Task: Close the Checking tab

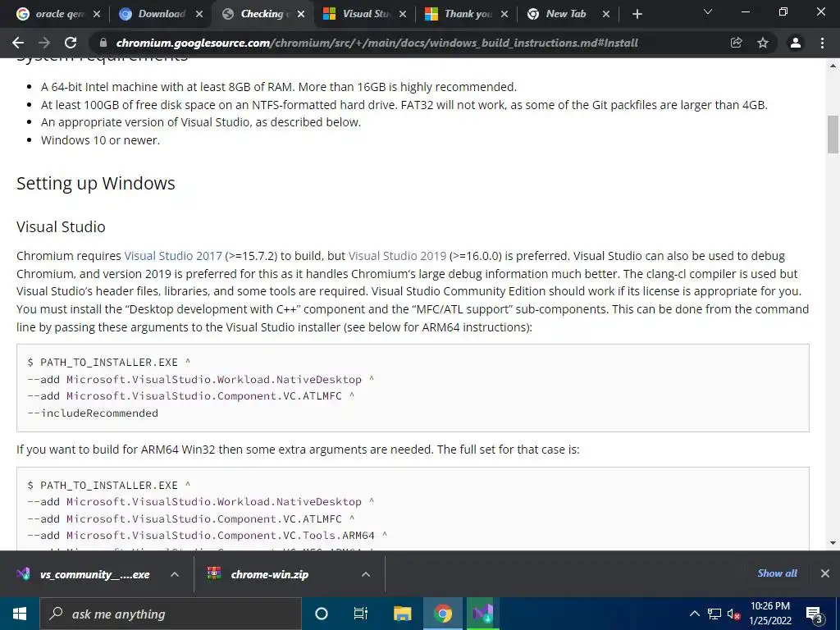Action: [x=301, y=14]
